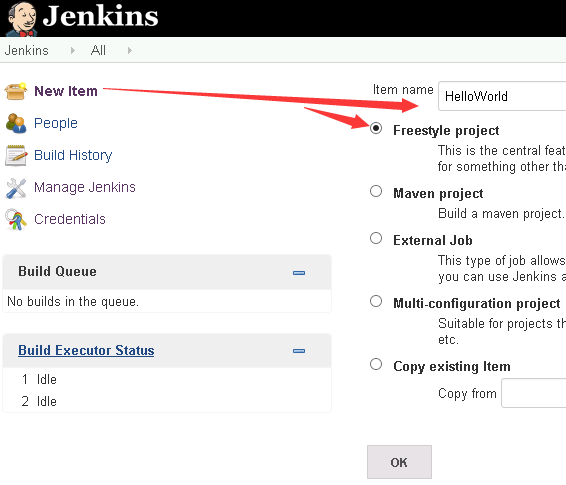
Task: Click the Manage Jenkins tools icon
Action: click(x=16, y=188)
